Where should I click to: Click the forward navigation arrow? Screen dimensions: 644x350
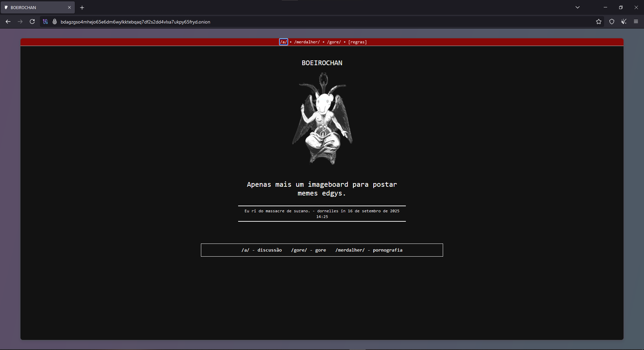tap(20, 22)
